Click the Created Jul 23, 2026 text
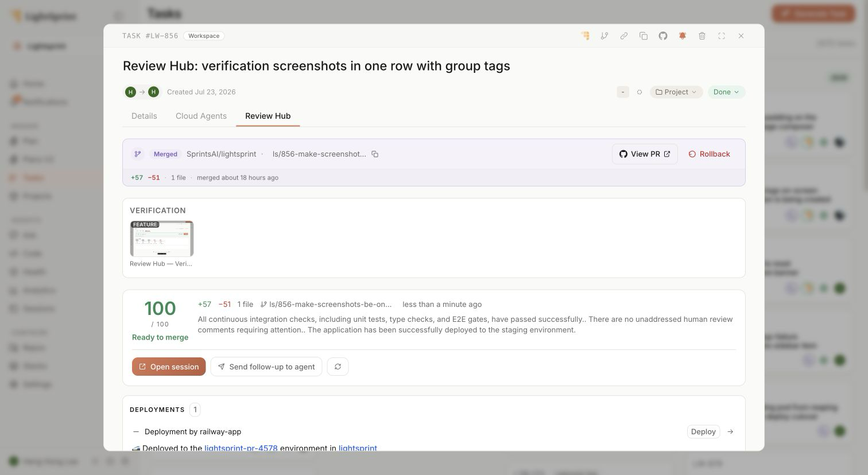 (201, 92)
